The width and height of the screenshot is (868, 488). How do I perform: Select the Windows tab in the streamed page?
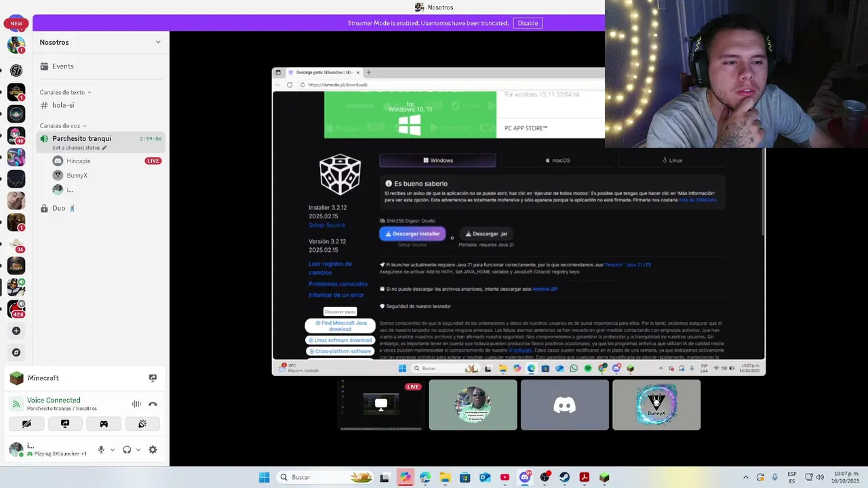(x=437, y=161)
